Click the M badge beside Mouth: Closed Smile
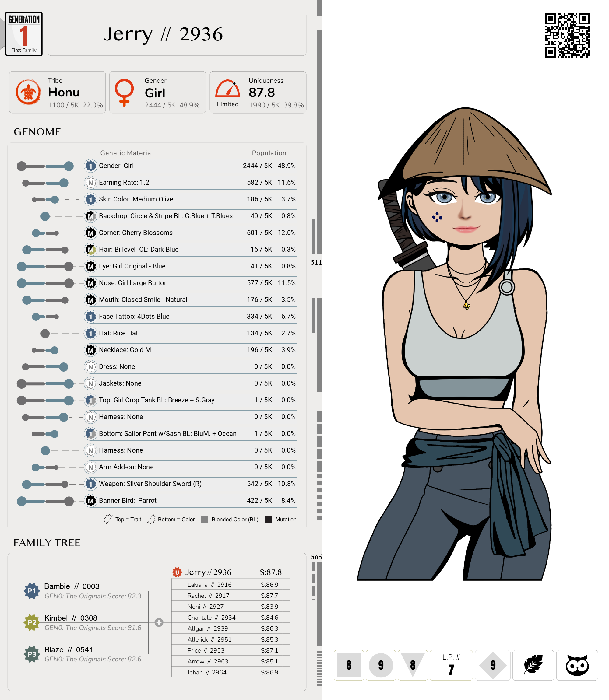This screenshot has height=700, width=609. (x=91, y=300)
